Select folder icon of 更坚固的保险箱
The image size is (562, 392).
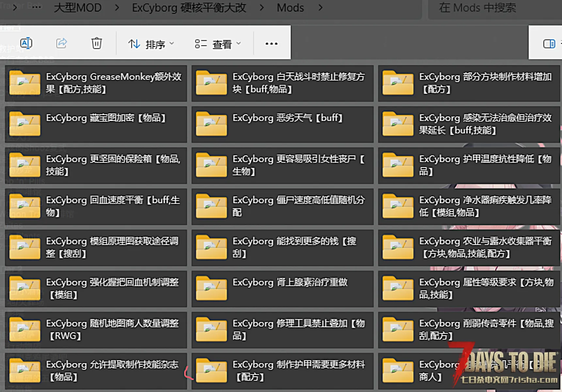click(25, 165)
